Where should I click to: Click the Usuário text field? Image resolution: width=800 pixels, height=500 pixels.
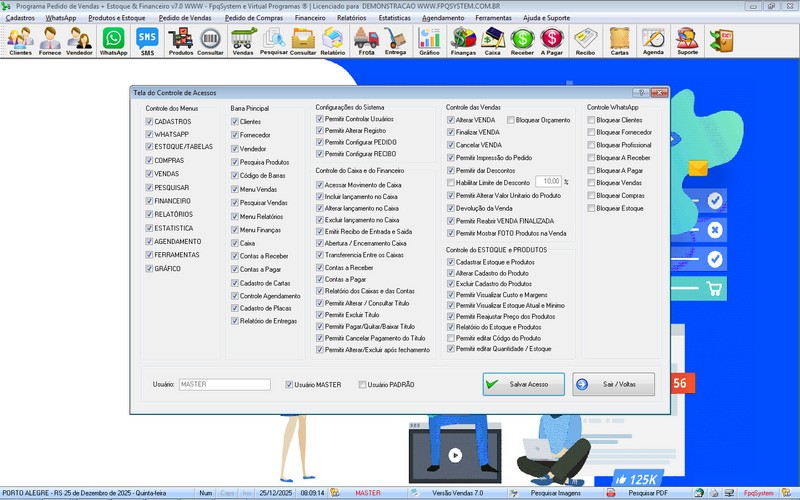224,385
